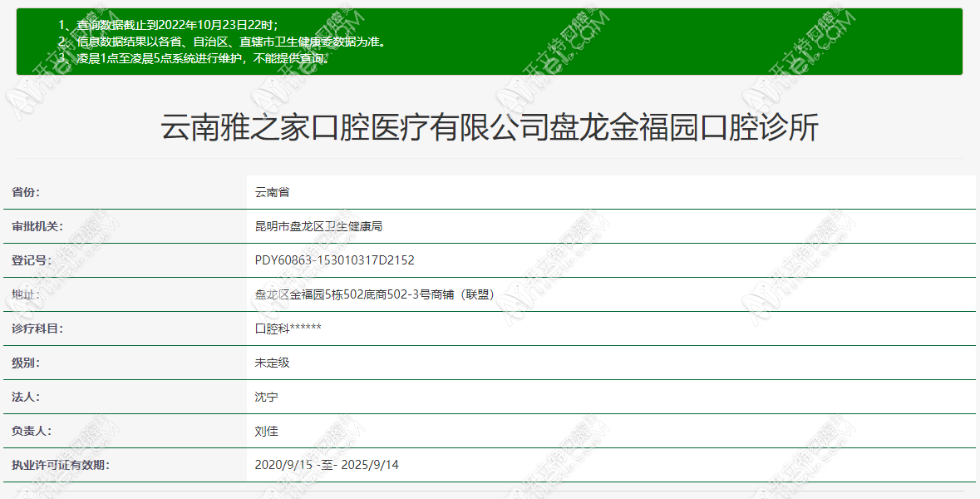Screen dimensions: 980x499
Task: Select the value 口腔科******
Action: 288,329
